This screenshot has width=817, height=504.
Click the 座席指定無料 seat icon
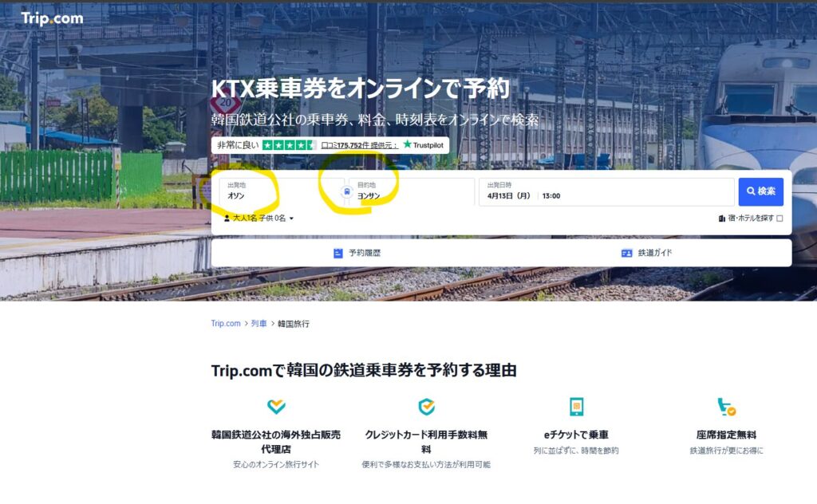point(726,407)
